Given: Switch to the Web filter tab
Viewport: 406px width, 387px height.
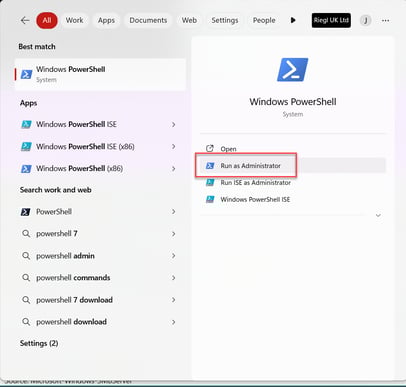Looking at the screenshot, I should [189, 20].
